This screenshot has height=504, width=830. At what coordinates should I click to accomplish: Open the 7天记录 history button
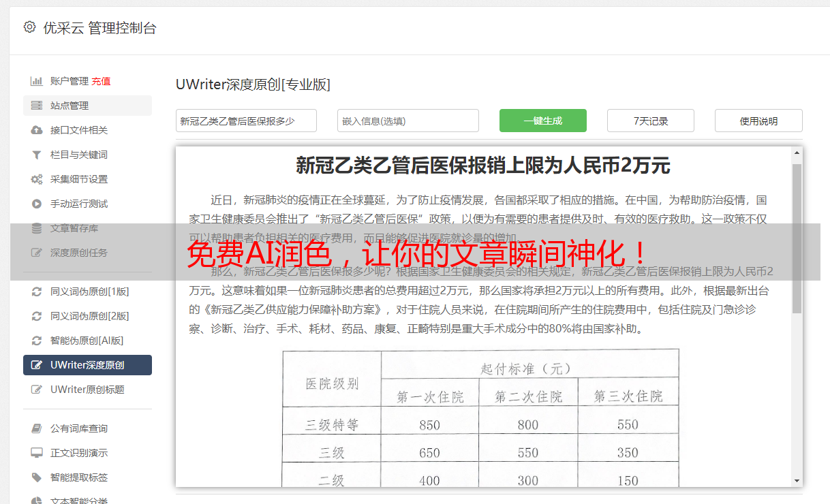pos(651,121)
